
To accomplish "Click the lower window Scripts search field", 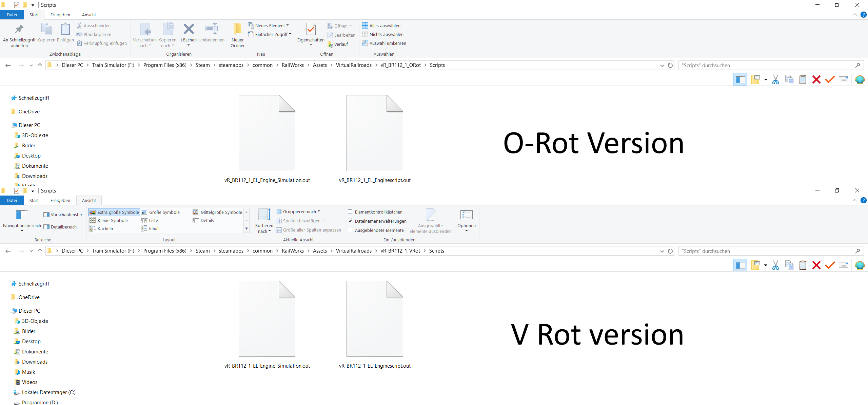I will [x=766, y=251].
